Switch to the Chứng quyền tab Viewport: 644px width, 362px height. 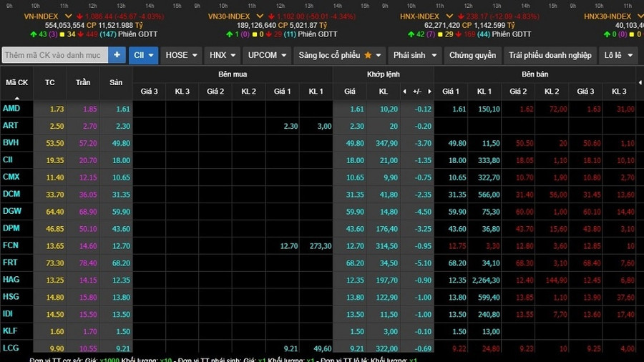472,55
